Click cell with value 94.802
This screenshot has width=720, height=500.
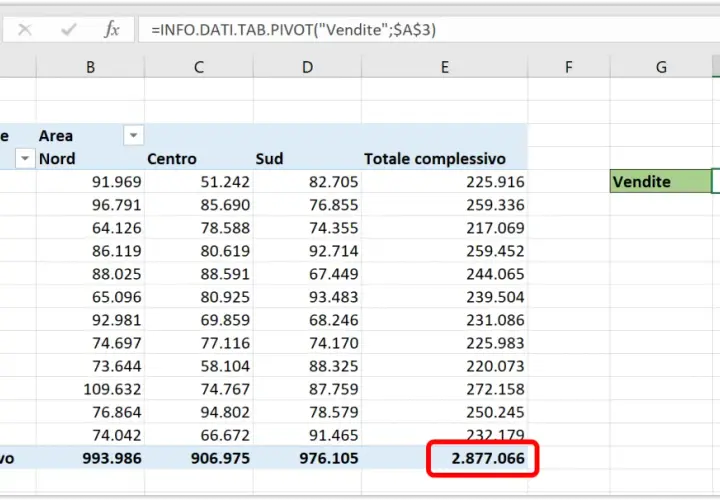(x=199, y=412)
